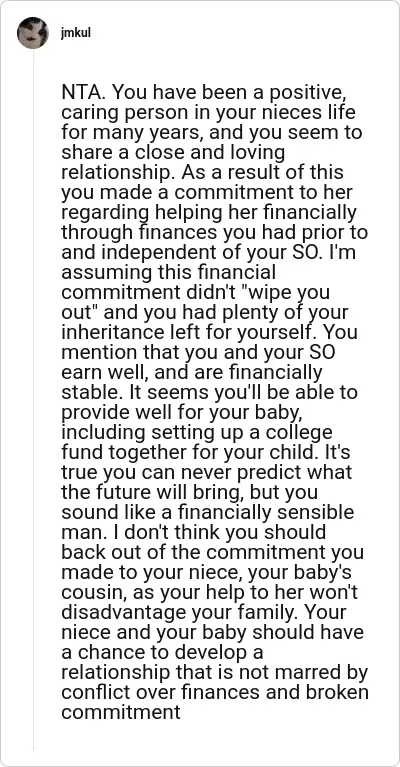Click the line "regarding helping her financially"
Viewport: 400px width, 767px height.
click(207, 213)
